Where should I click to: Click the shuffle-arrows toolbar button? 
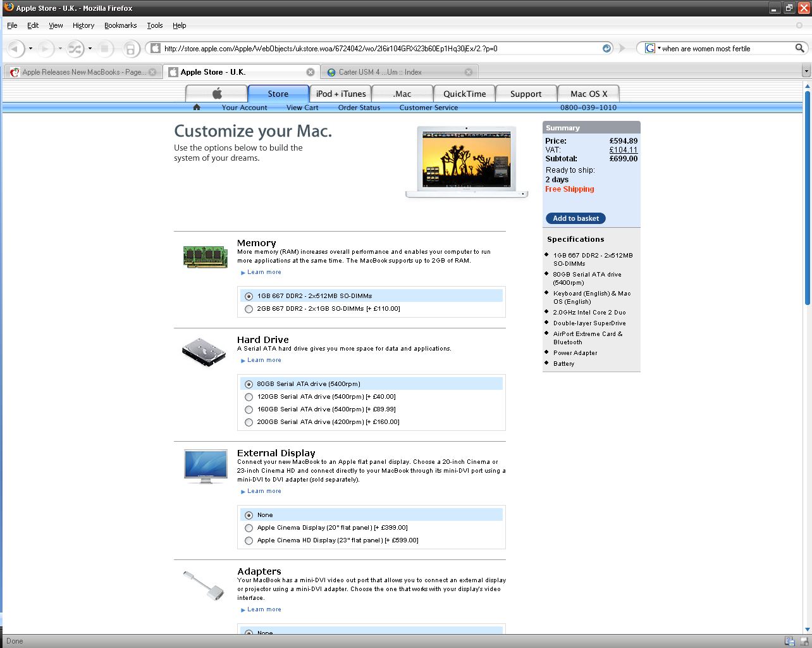click(75, 48)
